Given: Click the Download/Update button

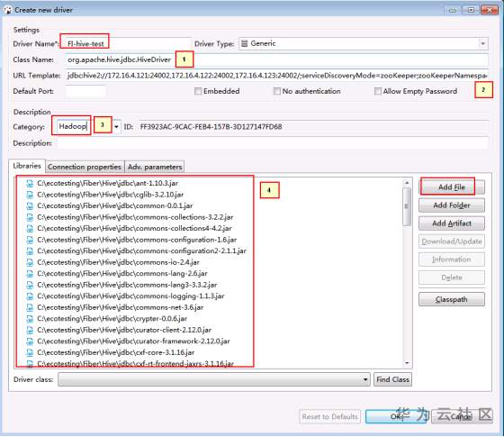Looking at the screenshot, I should point(452,241).
